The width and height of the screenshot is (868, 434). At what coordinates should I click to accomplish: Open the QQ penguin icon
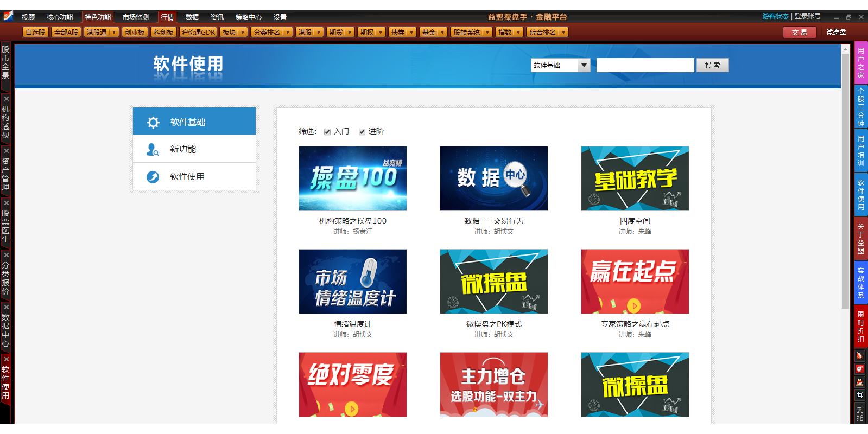tap(860, 382)
